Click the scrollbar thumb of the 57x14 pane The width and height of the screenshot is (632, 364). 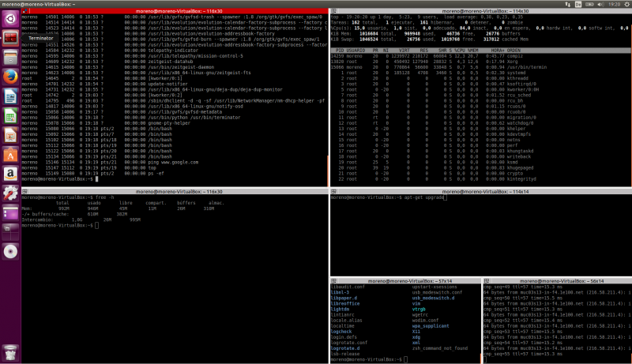(x=480, y=358)
